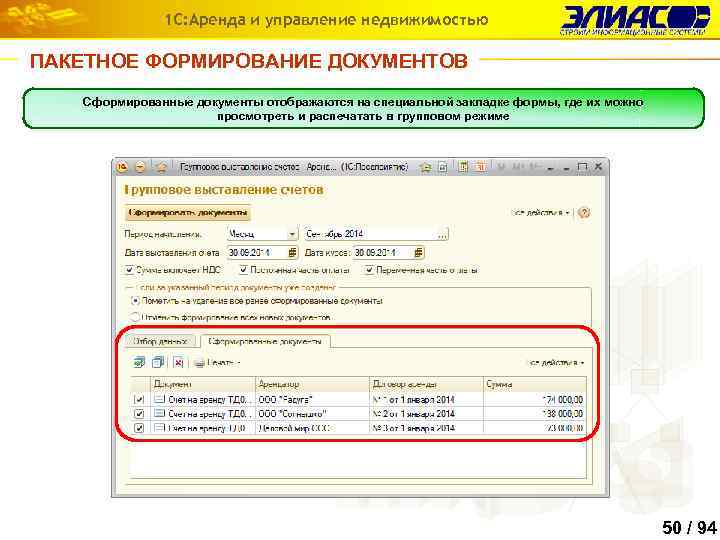Click ellipsis button of Сентябрь 2014 field
This screenshot has width=720, height=540.
coord(442,234)
